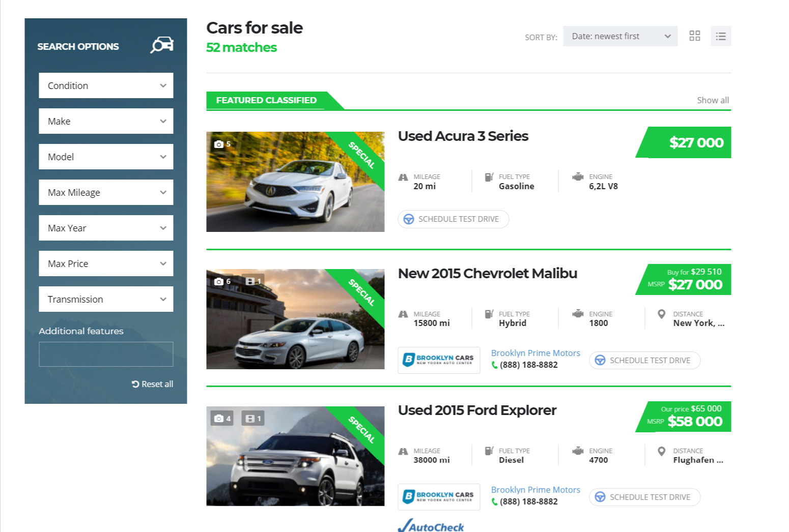Expand the Condition dropdown
This screenshot has height=532, width=789.
click(106, 85)
